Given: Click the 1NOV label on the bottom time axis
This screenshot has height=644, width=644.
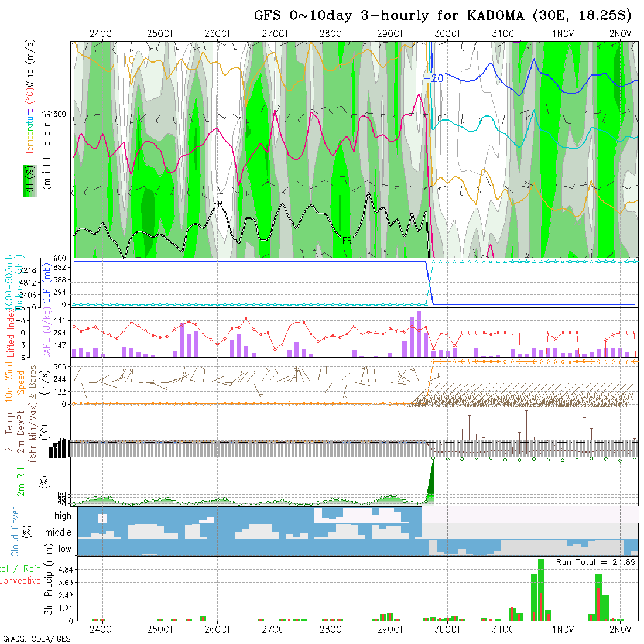Looking at the screenshot, I should 563,629.
